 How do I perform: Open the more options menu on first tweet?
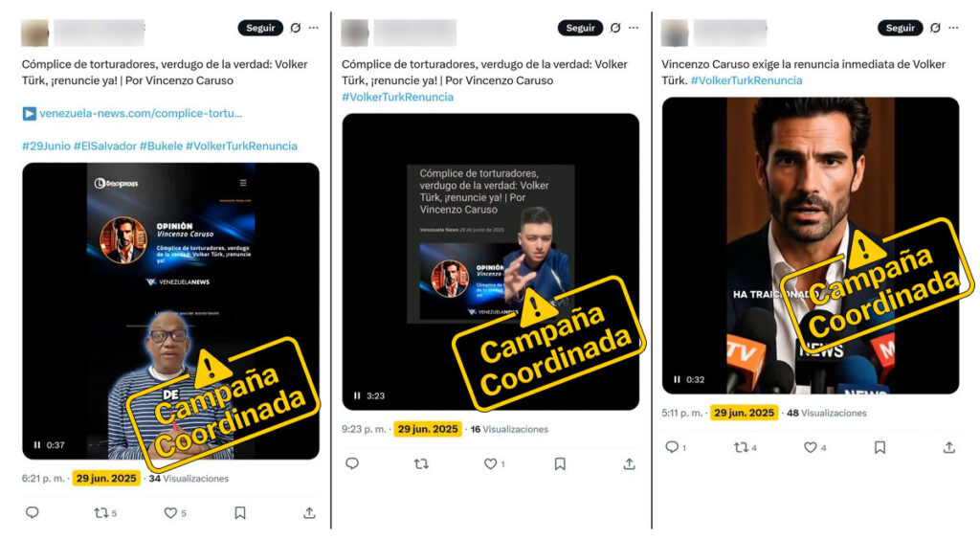tap(314, 28)
